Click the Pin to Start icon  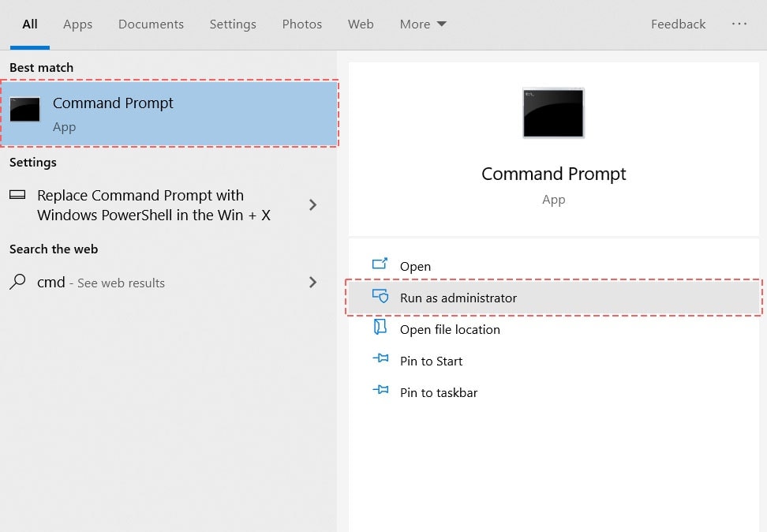point(380,361)
